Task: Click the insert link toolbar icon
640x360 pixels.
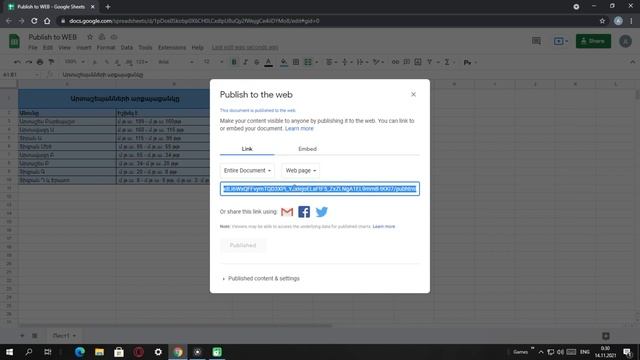Action: click(x=395, y=62)
